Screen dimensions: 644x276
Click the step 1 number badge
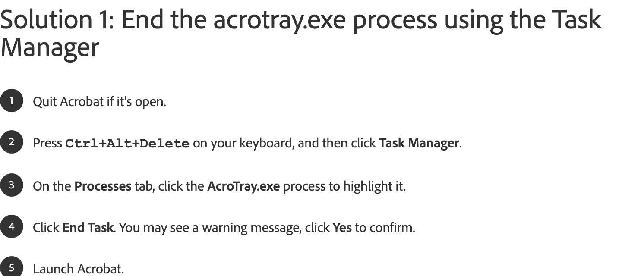tap(11, 100)
